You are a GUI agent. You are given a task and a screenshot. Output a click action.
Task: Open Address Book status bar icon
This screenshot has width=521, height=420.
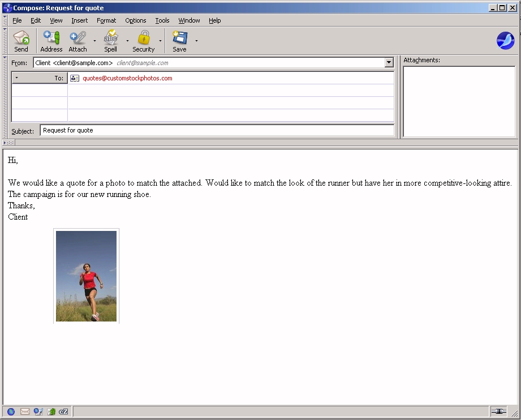click(x=51, y=412)
